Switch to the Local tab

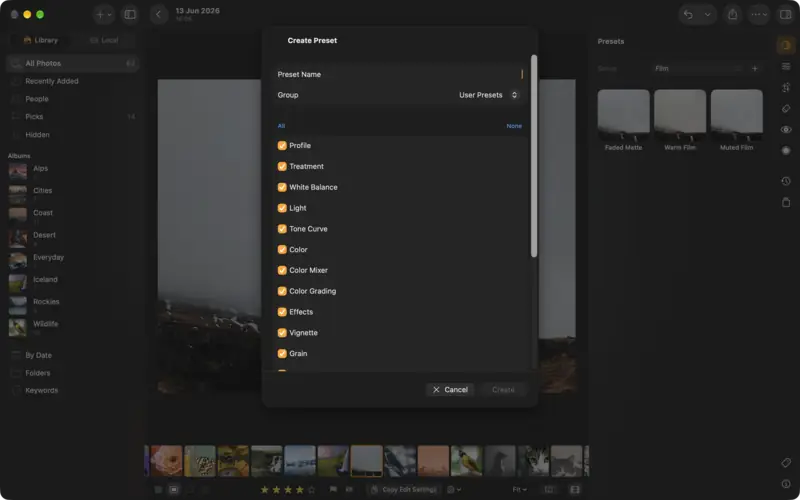click(x=104, y=40)
